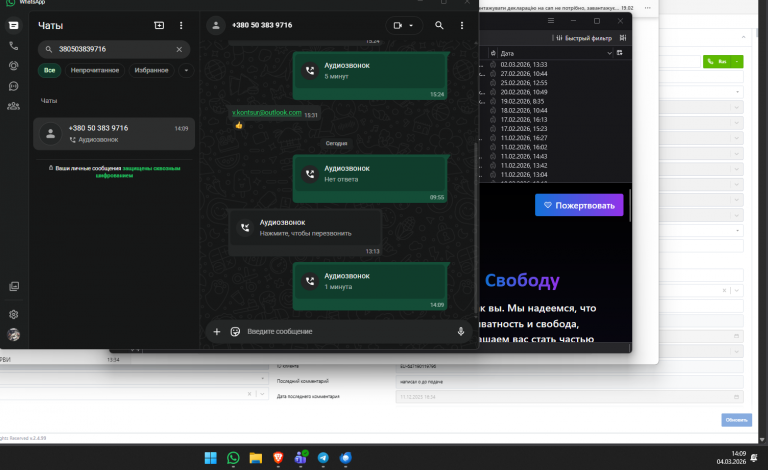The image size is (768, 470).
Task: Click the Обновить button in CRM form
Action: pos(736,420)
